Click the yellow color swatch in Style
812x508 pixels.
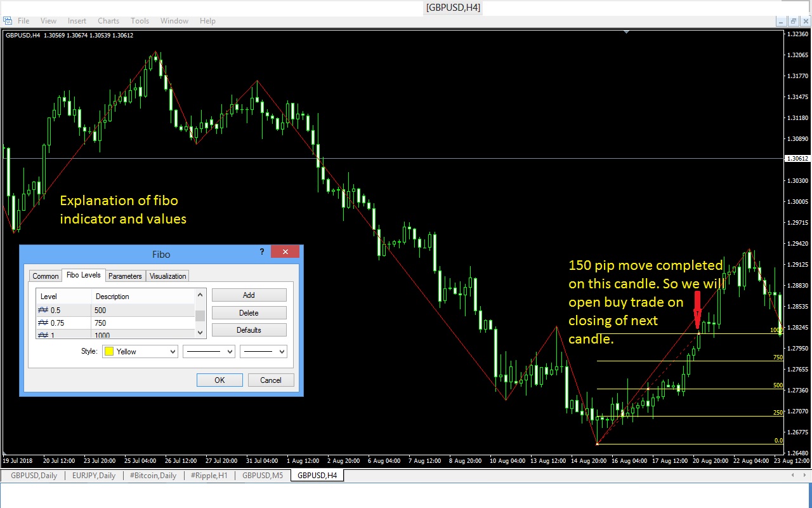109,351
